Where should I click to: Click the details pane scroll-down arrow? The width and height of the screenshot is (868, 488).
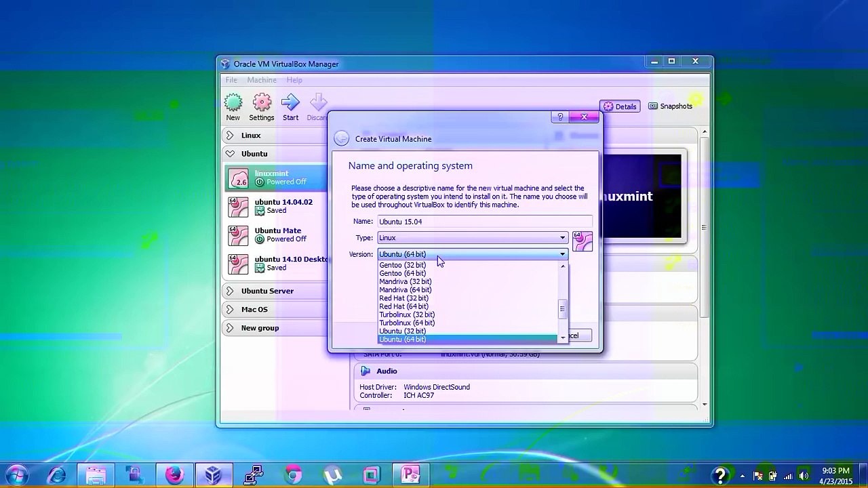pyautogui.click(x=705, y=405)
